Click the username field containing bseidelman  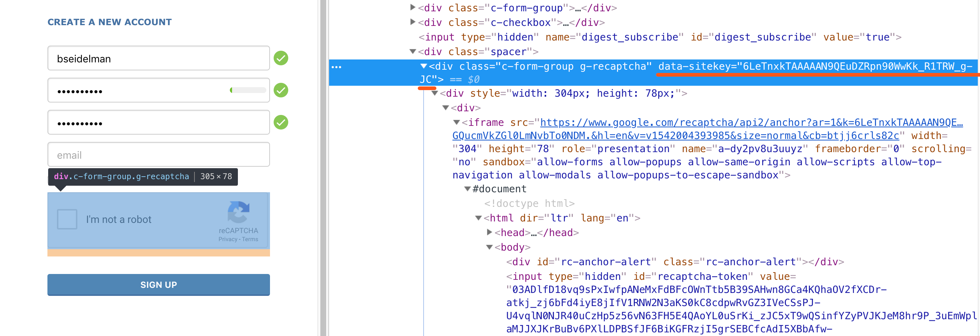(158, 58)
